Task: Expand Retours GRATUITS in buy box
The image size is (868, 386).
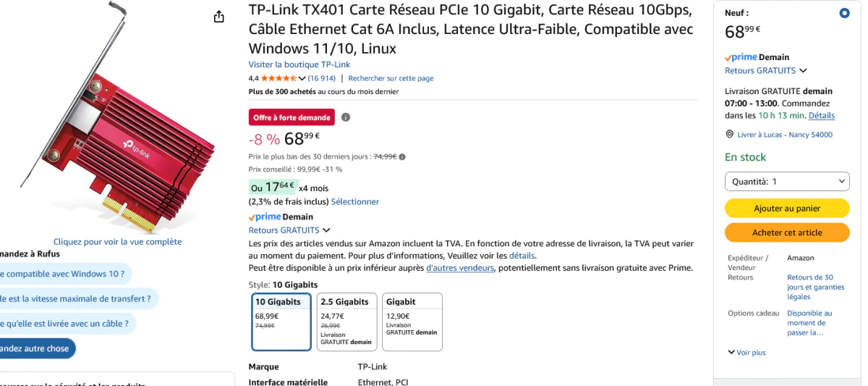Action: pyautogui.click(x=765, y=71)
